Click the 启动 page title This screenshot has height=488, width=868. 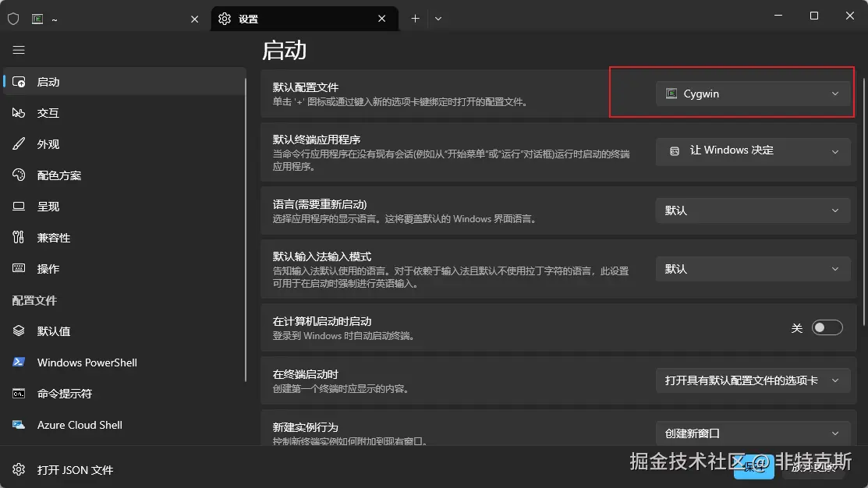pyautogui.click(x=284, y=51)
